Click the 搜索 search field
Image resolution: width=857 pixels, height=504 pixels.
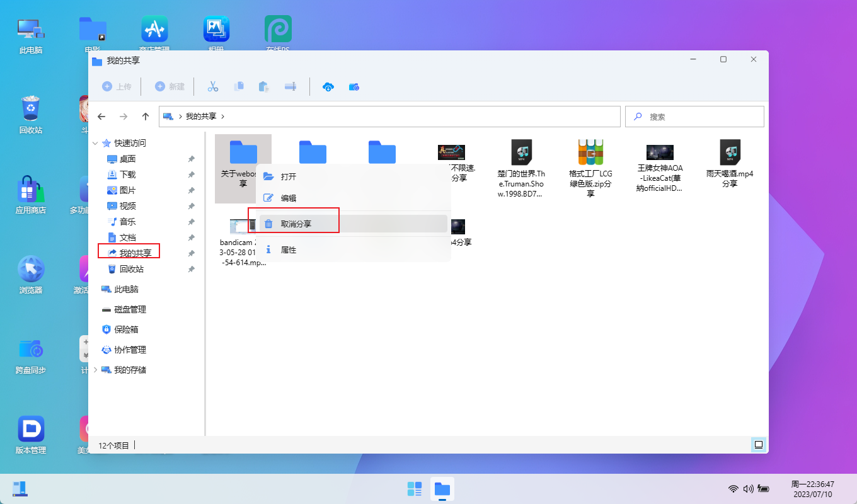click(699, 117)
